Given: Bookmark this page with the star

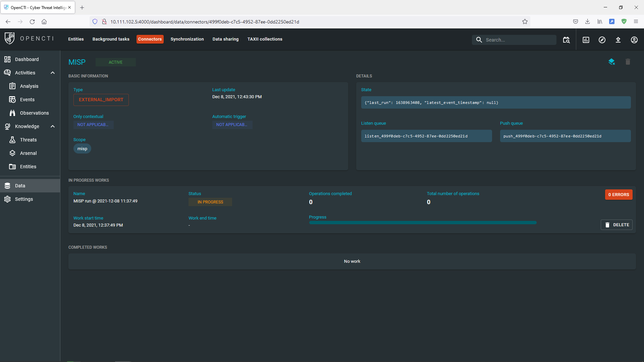Looking at the screenshot, I should tap(525, 22).
